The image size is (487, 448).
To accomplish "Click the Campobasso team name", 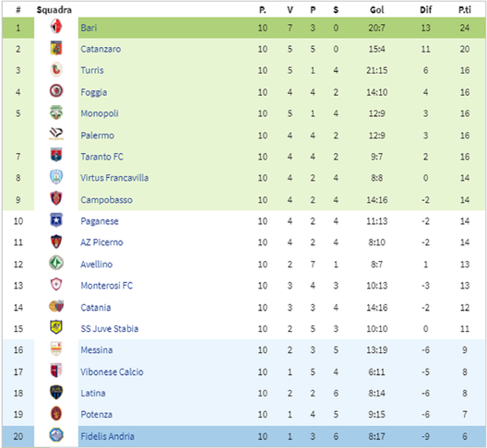I will [107, 200].
